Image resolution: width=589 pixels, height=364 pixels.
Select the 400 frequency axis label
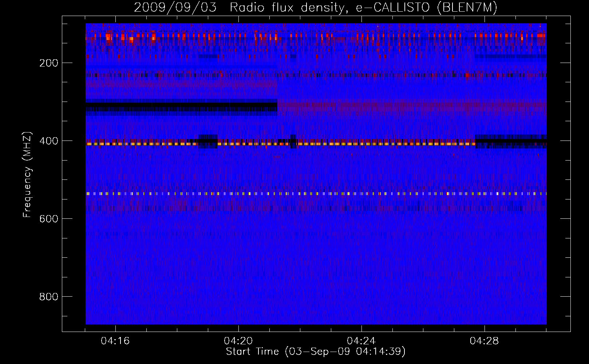pyautogui.click(x=48, y=141)
